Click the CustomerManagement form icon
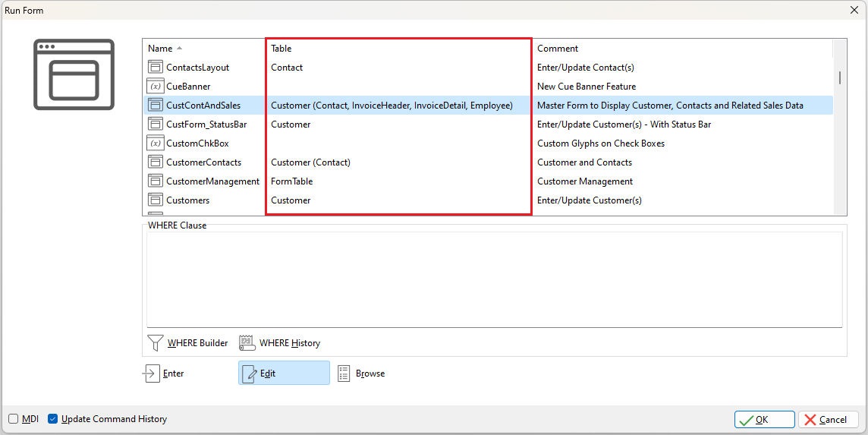This screenshot has height=435, width=868. (156, 181)
